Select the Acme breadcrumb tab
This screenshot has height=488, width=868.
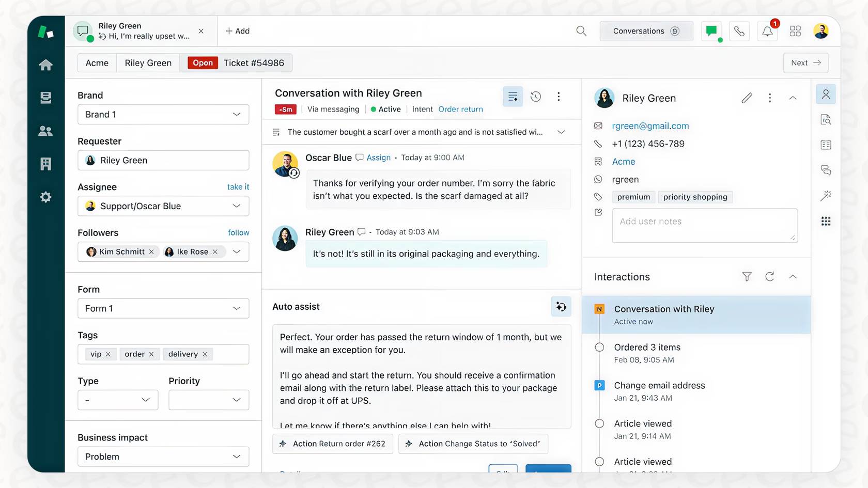click(x=97, y=62)
